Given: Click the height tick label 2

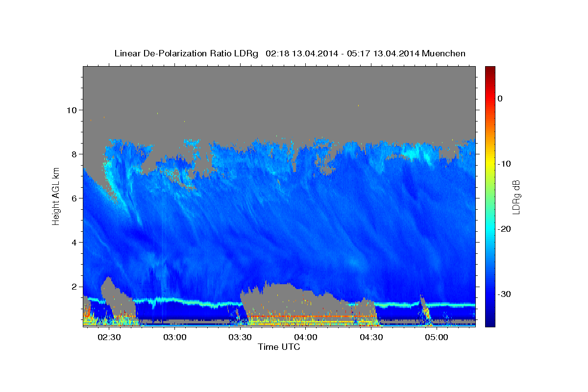Looking at the screenshot, I should [x=73, y=287].
